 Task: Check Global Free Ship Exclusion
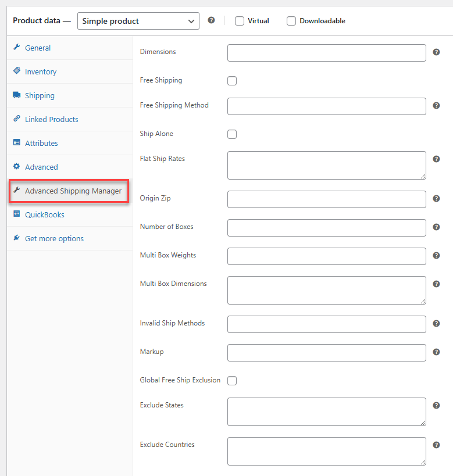(x=232, y=381)
